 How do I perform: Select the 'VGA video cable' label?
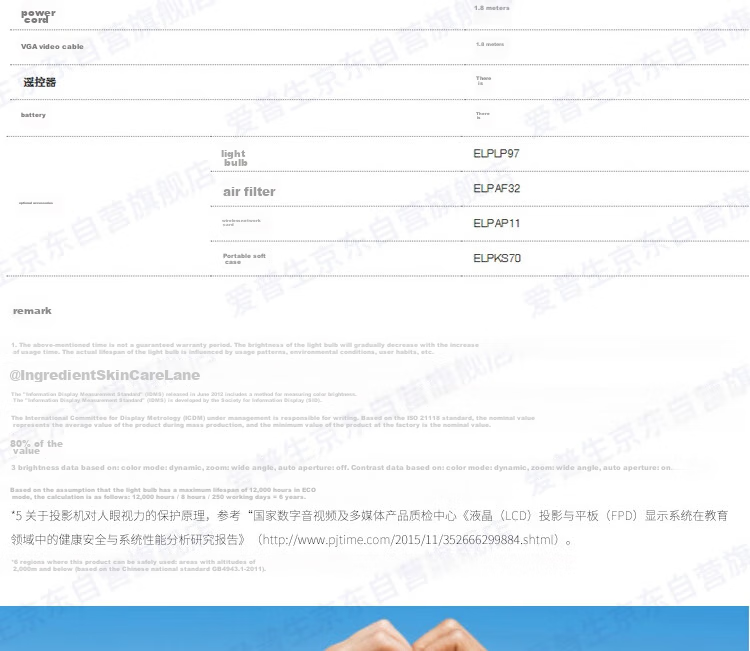point(52,46)
